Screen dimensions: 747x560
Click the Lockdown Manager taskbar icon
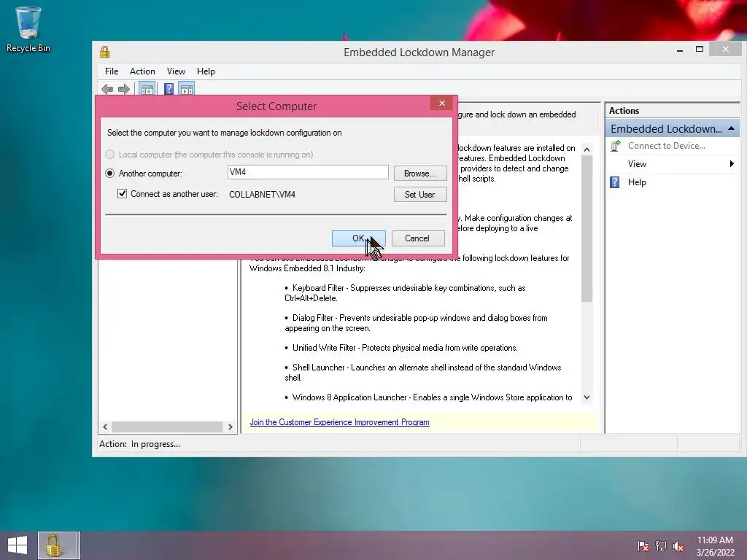tap(57, 545)
